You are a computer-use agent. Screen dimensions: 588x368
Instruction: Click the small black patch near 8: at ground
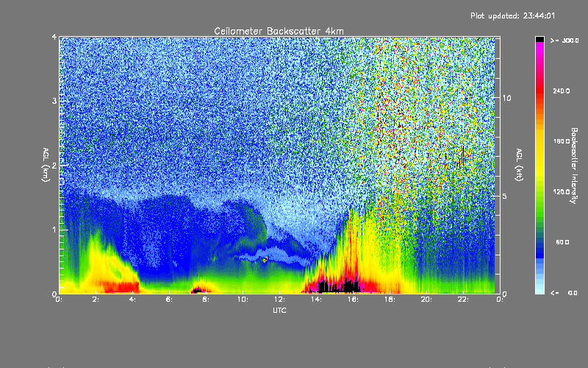coord(197,290)
